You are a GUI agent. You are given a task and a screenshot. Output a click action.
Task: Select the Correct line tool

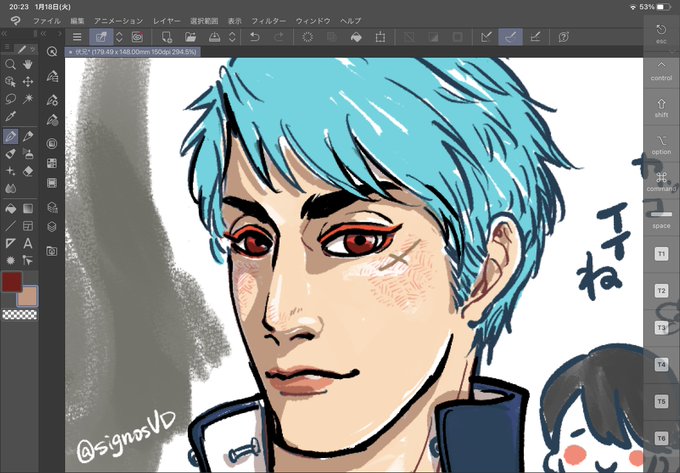(28, 260)
